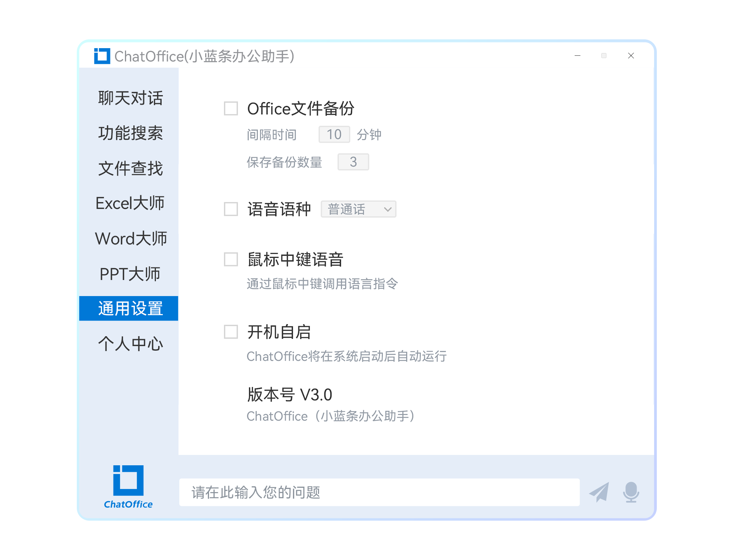Image resolution: width=734 pixels, height=560 pixels.
Task: Expand the dropdown arrow beside 普通话
Action: coord(388,209)
